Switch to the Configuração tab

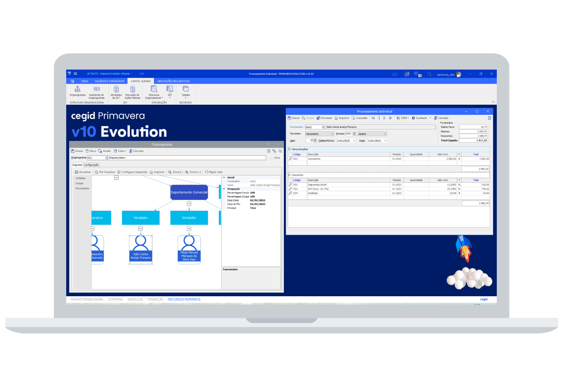tap(91, 165)
